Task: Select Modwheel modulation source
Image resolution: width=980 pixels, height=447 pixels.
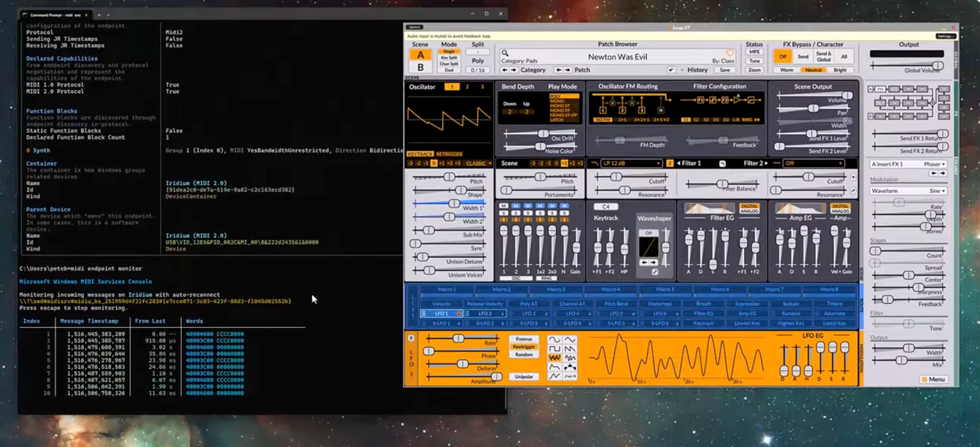Action: pos(660,304)
